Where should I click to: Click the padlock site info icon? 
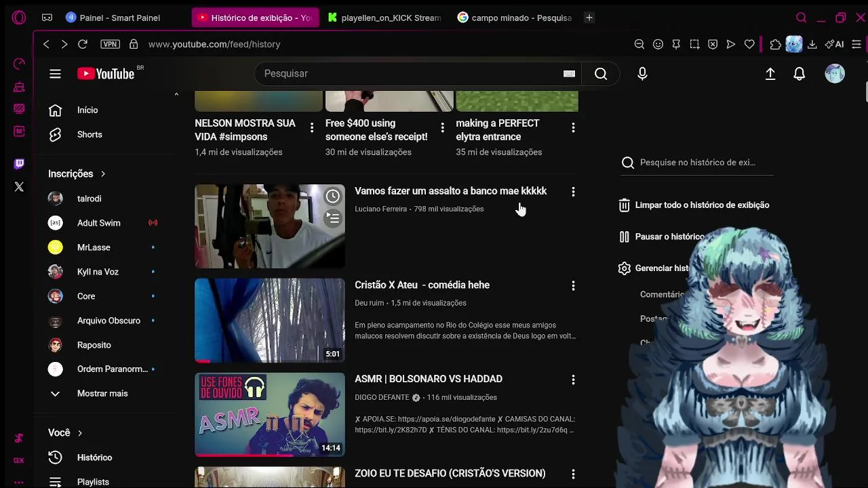point(134,44)
